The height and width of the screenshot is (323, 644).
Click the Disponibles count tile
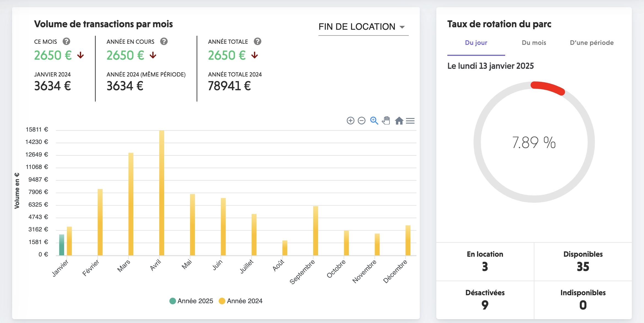pos(583,261)
